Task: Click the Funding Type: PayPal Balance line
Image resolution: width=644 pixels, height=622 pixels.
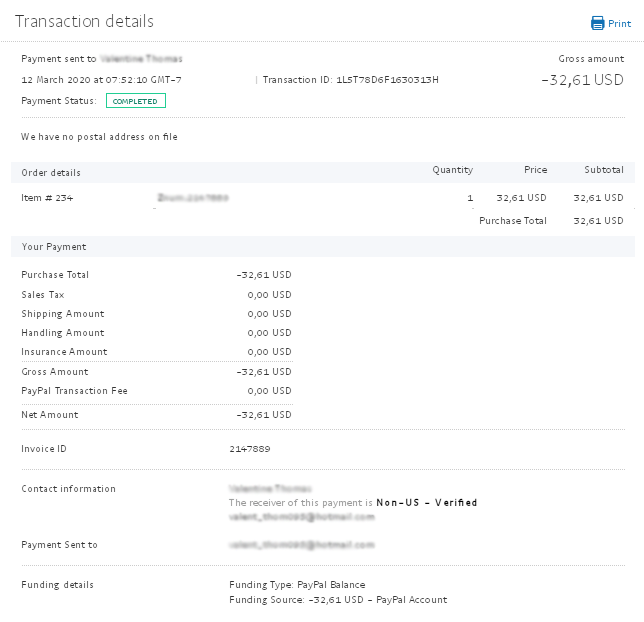Action: point(297,585)
